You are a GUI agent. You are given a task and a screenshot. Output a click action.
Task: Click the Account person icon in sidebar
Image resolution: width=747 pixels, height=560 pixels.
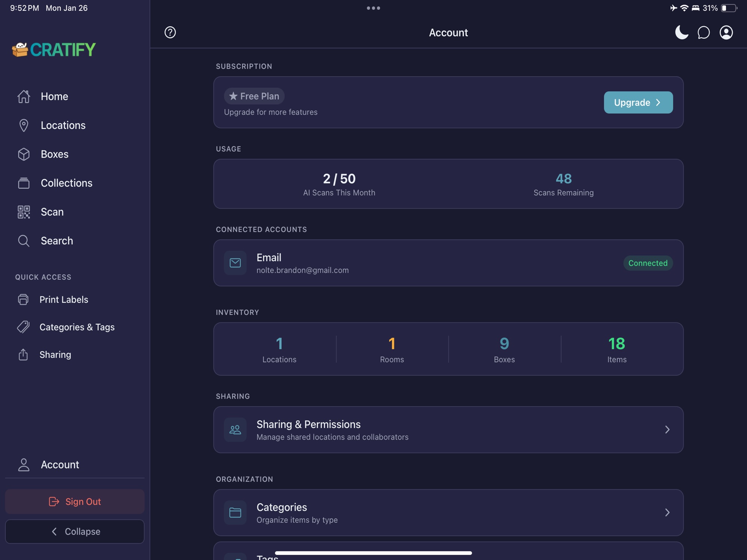(x=24, y=465)
